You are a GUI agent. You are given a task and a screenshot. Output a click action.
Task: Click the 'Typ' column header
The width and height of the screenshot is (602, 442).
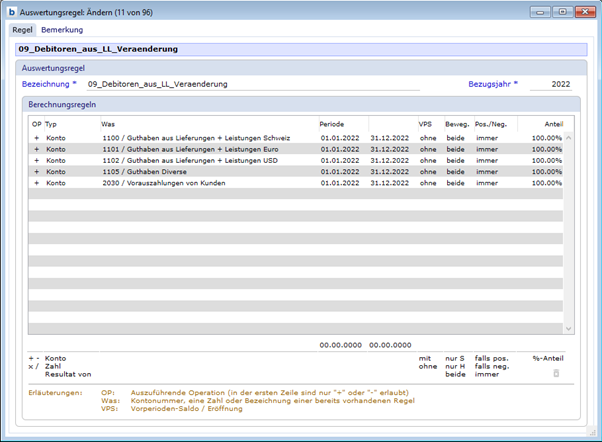click(51, 124)
